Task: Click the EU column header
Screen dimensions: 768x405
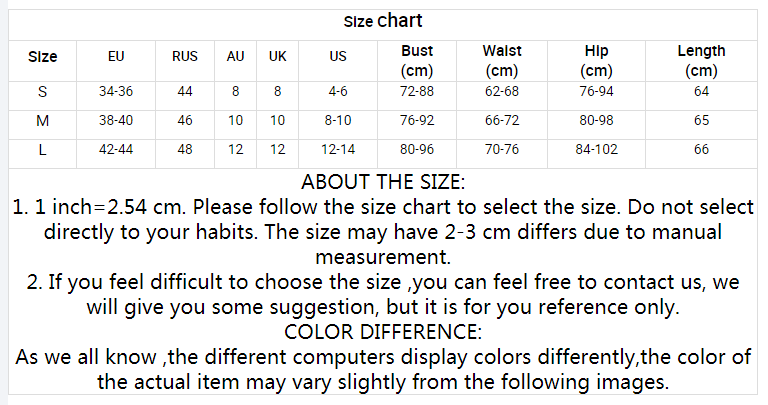Action: (x=116, y=56)
